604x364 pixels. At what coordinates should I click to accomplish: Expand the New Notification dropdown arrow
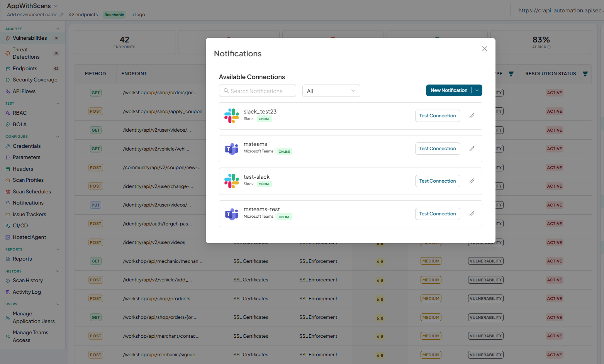pos(477,90)
